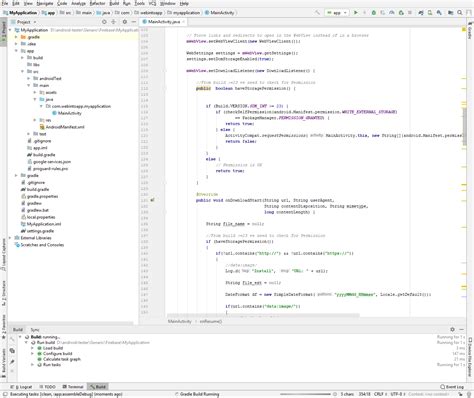Open SDK Manager from the toolbar

point(439,13)
